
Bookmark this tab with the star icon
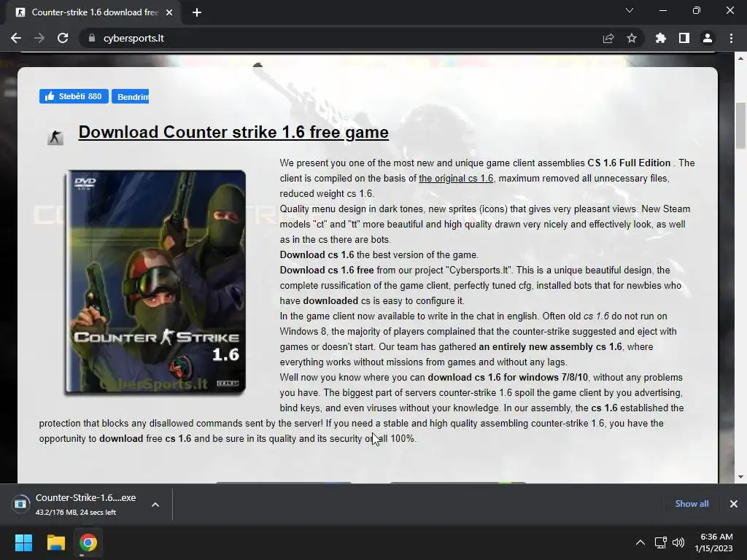tap(632, 38)
